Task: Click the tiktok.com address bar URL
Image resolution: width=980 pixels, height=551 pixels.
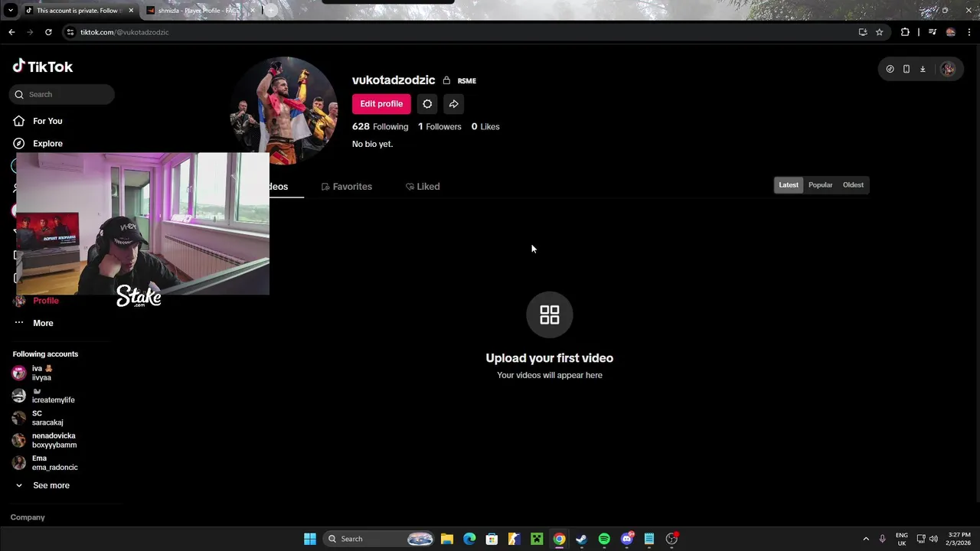Action: [125, 32]
